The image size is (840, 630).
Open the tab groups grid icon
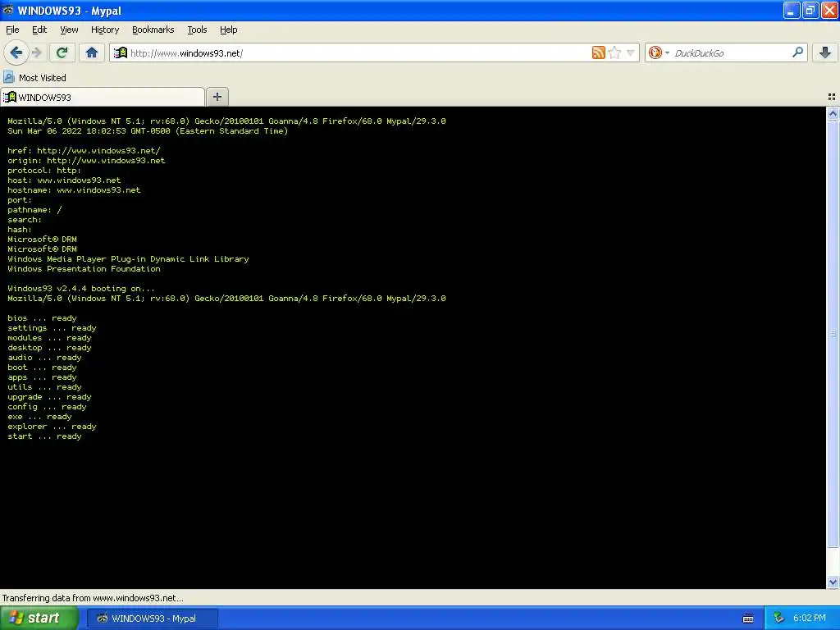click(832, 97)
